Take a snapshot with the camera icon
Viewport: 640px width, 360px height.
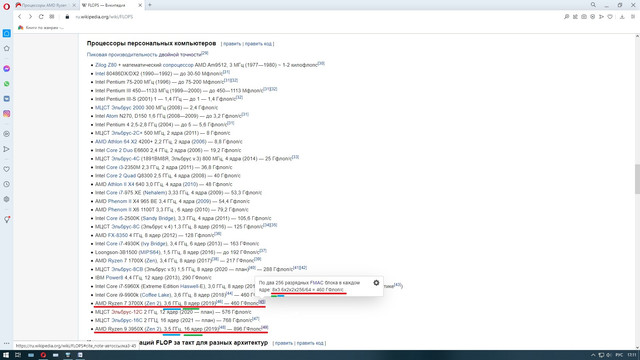click(584, 17)
